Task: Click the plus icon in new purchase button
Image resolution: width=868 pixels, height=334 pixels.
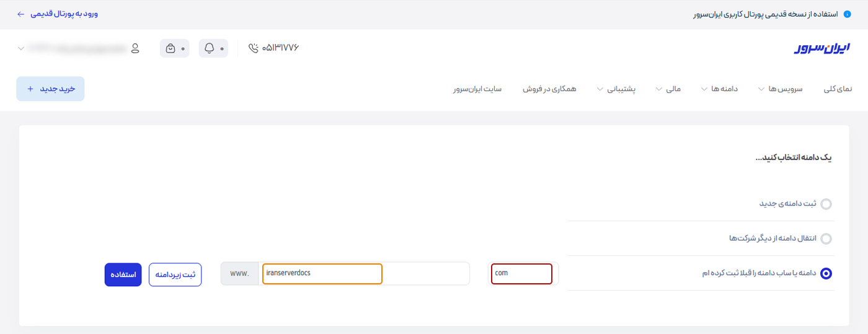Action: (30, 89)
